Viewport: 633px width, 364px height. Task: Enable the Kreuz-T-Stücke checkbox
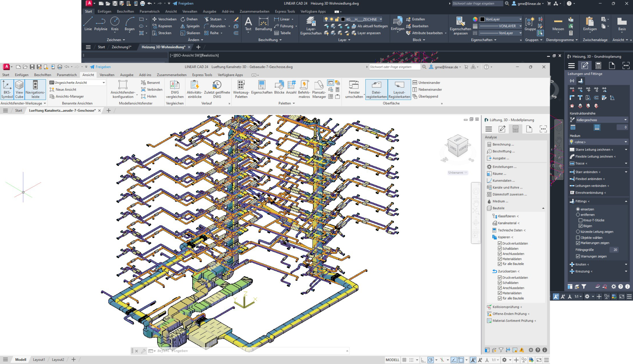[581, 220]
